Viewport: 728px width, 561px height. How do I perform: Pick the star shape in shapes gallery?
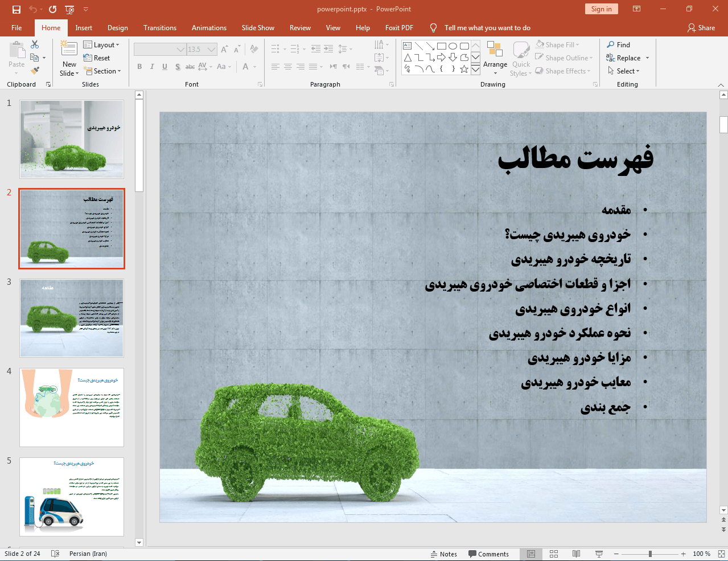[464, 69]
